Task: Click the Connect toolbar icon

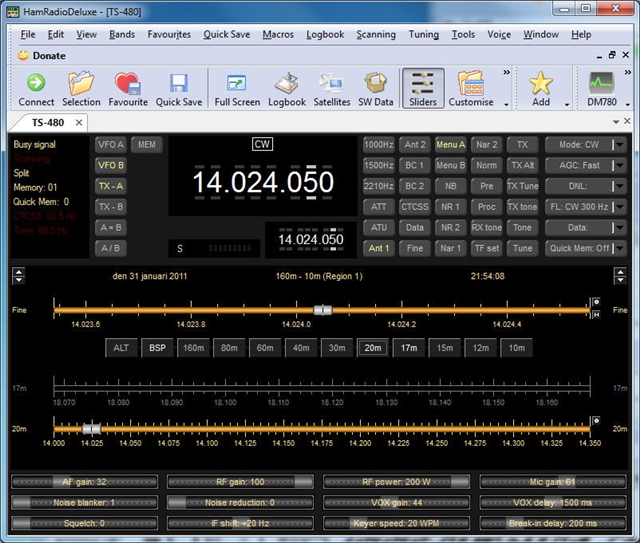Action: pos(36,83)
